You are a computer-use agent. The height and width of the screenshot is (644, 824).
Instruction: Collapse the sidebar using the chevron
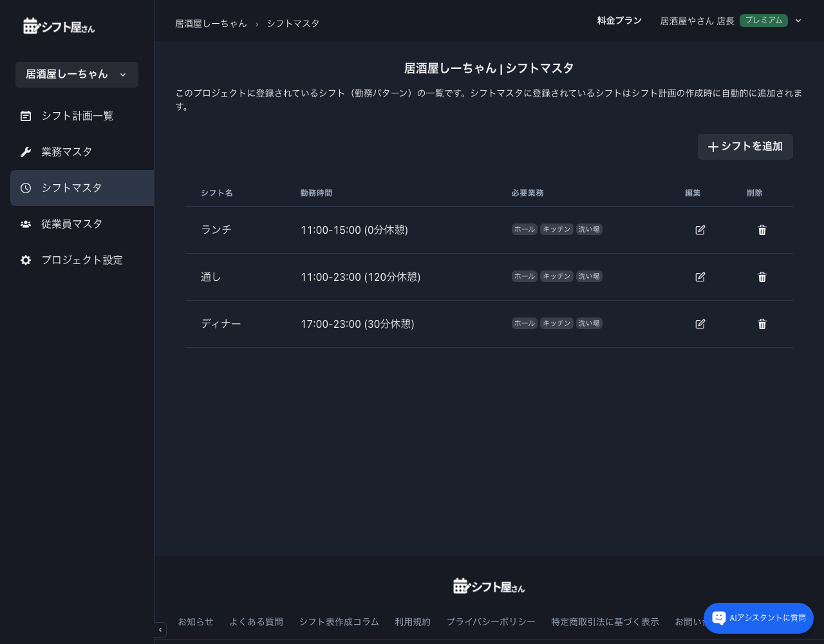pos(160,629)
